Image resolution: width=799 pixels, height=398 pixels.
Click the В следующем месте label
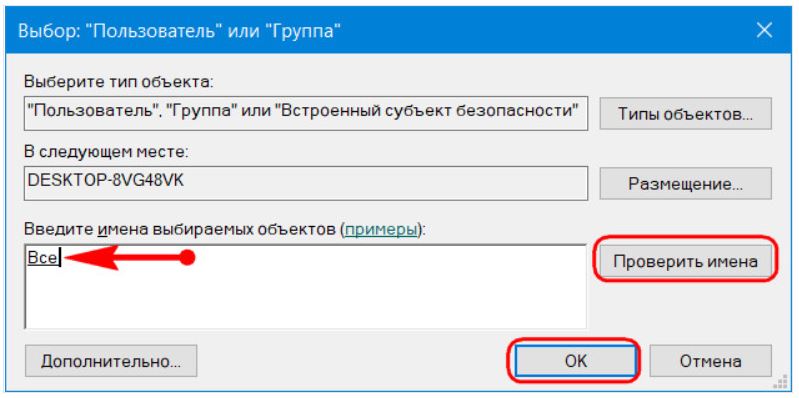pyautogui.click(x=107, y=151)
